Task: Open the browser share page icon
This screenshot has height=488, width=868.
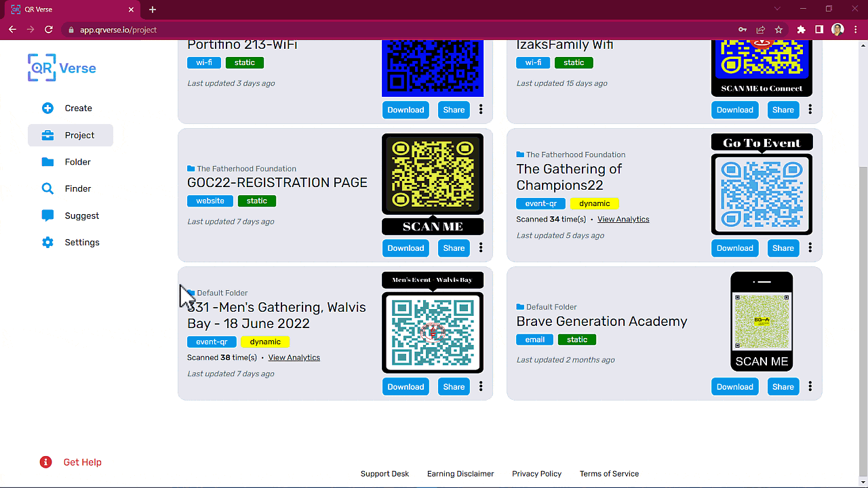Action: (761, 30)
